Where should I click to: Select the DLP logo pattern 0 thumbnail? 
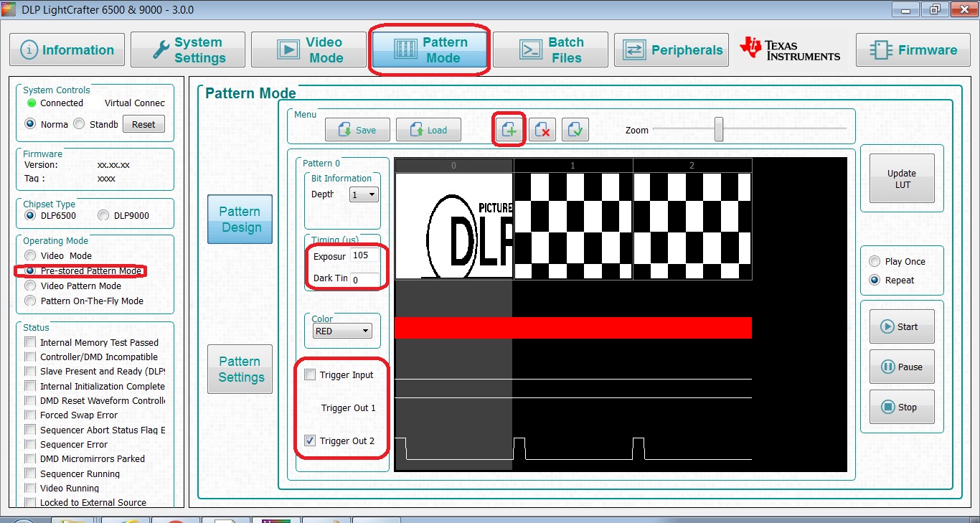click(454, 225)
